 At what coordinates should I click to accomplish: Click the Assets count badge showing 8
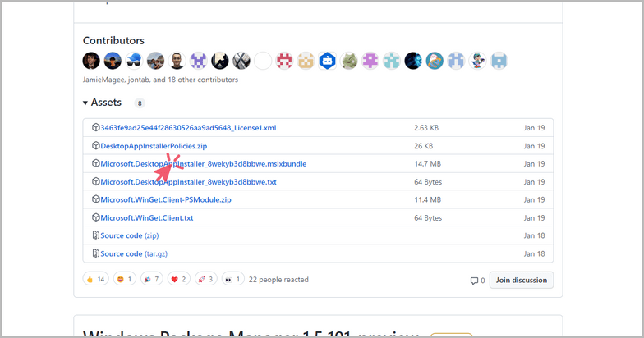[x=140, y=103]
